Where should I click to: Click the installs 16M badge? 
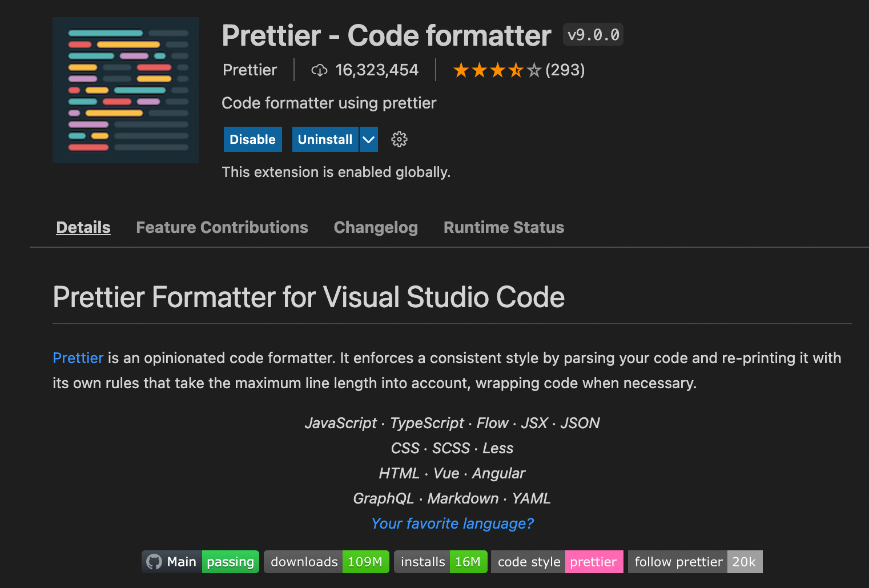[x=441, y=562]
